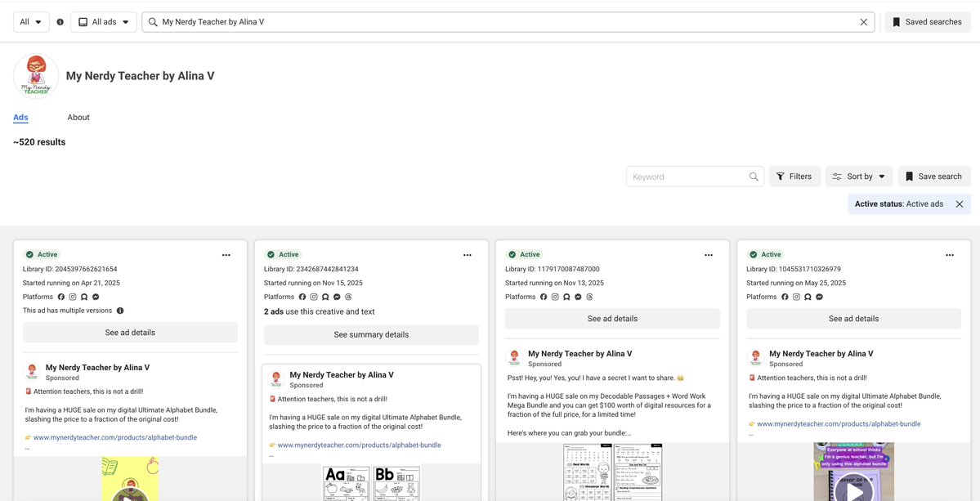980x501 pixels.
Task: Open the All ads category dropdown
Action: click(104, 22)
